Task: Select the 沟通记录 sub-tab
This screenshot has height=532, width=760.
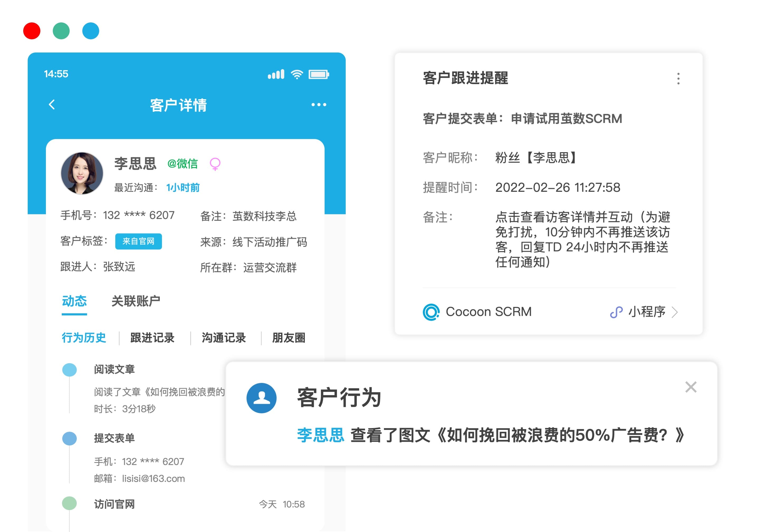Action: (x=224, y=338)
